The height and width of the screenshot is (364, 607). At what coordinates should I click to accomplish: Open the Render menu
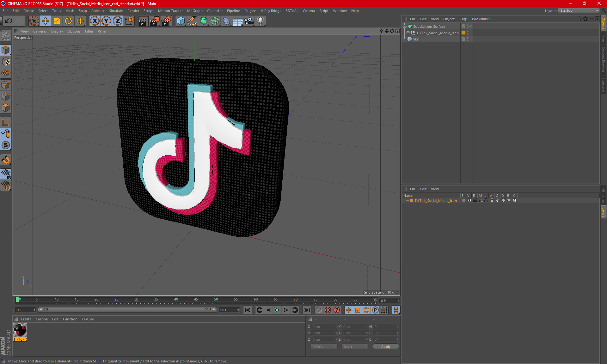tap(133, 11)
